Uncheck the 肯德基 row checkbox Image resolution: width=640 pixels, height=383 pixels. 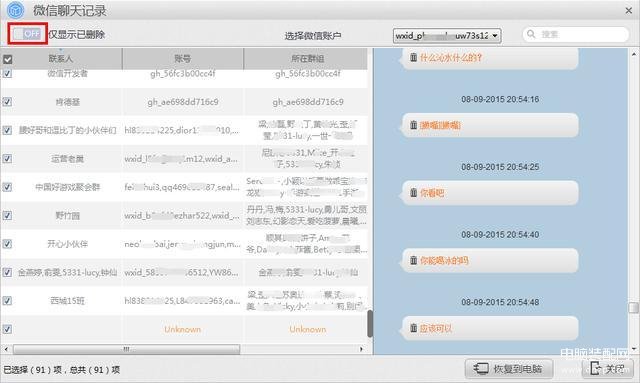(7, 102)
